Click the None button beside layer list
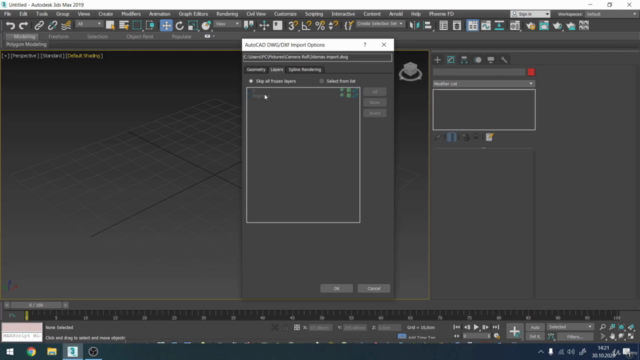 (375, 102)
